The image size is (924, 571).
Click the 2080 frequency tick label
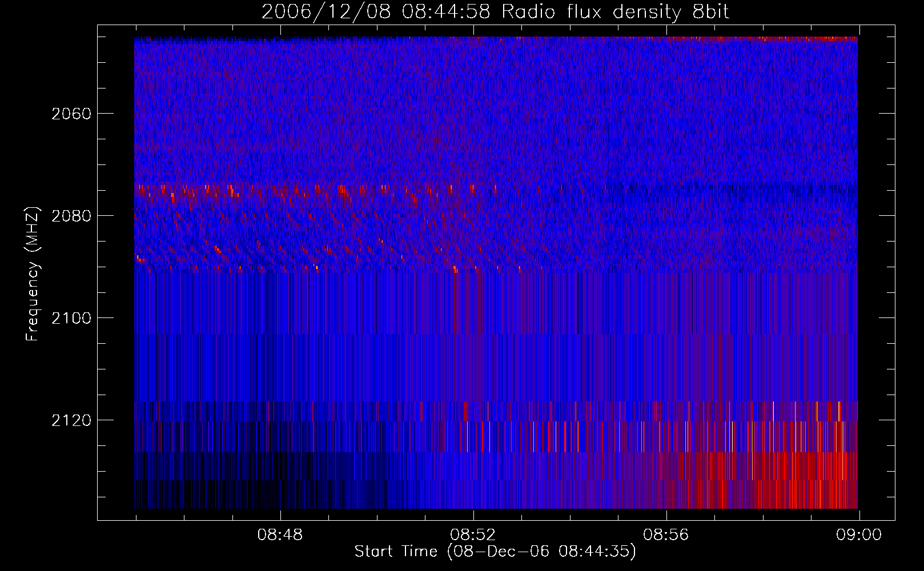coord(71,216)
